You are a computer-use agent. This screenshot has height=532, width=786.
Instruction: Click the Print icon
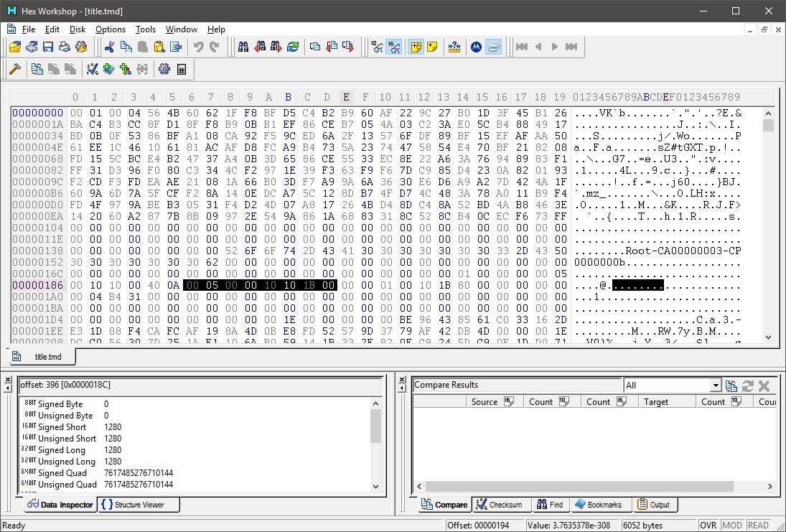[65, 47]
